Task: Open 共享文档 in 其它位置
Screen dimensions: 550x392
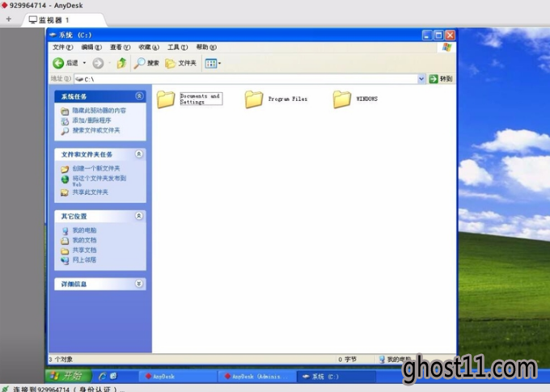Action: point(84,250)
